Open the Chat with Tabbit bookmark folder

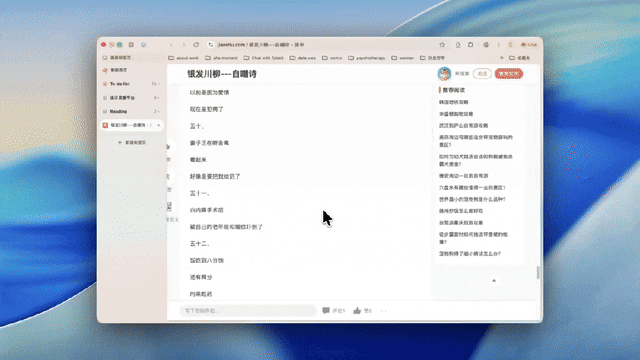point(264,58)
